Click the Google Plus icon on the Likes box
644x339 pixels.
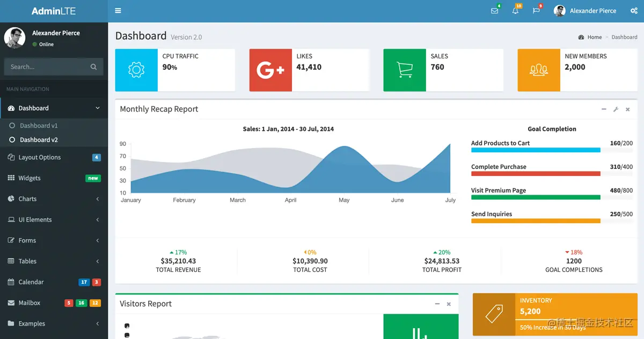(270, 70)
